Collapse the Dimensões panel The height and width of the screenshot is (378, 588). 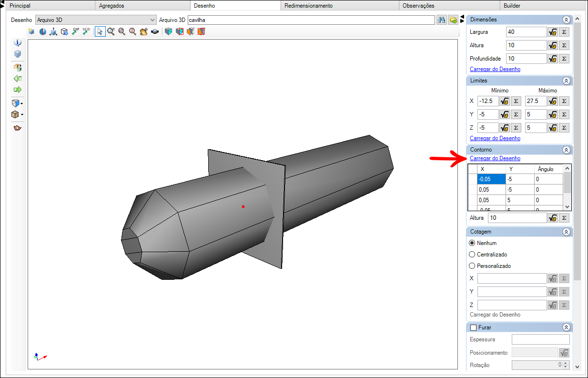566,20
